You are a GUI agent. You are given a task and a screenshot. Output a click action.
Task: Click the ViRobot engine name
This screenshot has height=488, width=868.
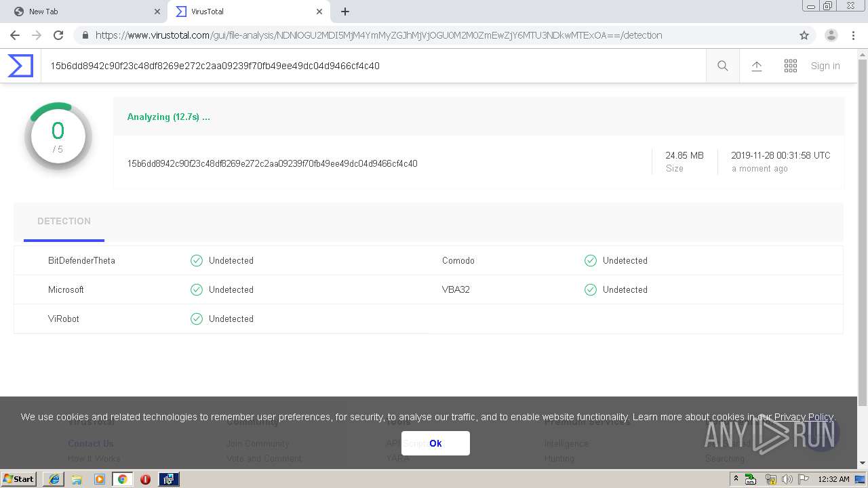pos(64,319)
